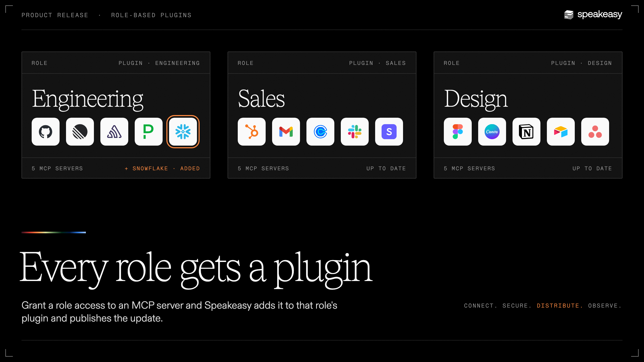Open the purple S icon in Sales
Viewport: 644px width, 362px height.
point(389,132)
